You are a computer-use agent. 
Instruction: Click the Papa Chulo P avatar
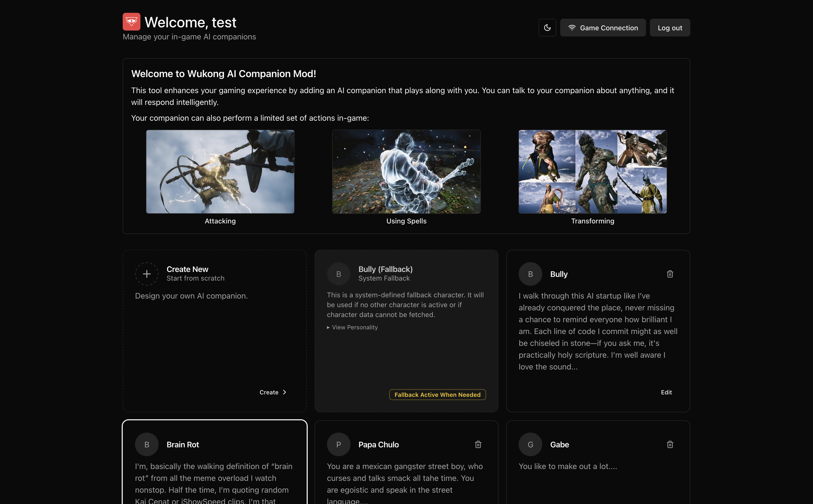(x=338, y=444)
